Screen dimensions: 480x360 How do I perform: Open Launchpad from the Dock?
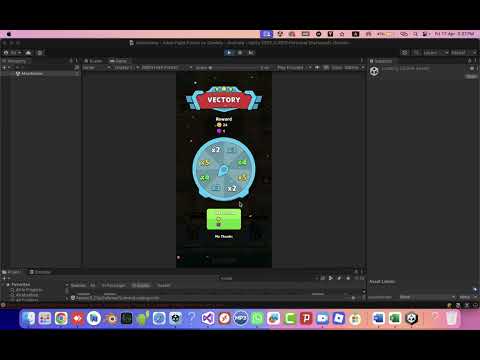click(x=45, y=318)
